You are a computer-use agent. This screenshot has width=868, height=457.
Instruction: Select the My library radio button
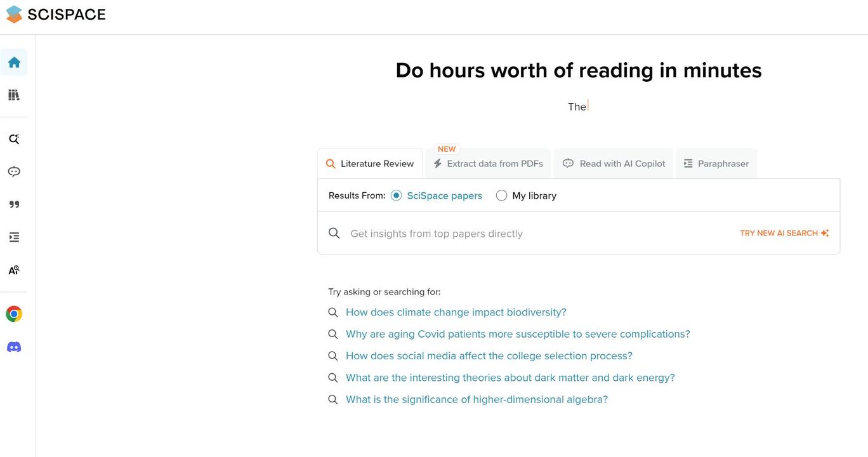(501, 195)
